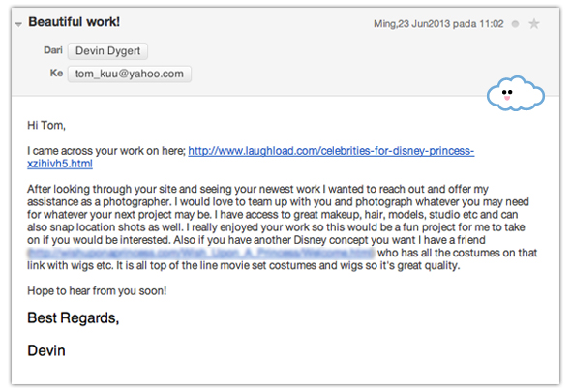Star the Beautiful work! email
Screen dimensions: 571x392
click(534, 24)
